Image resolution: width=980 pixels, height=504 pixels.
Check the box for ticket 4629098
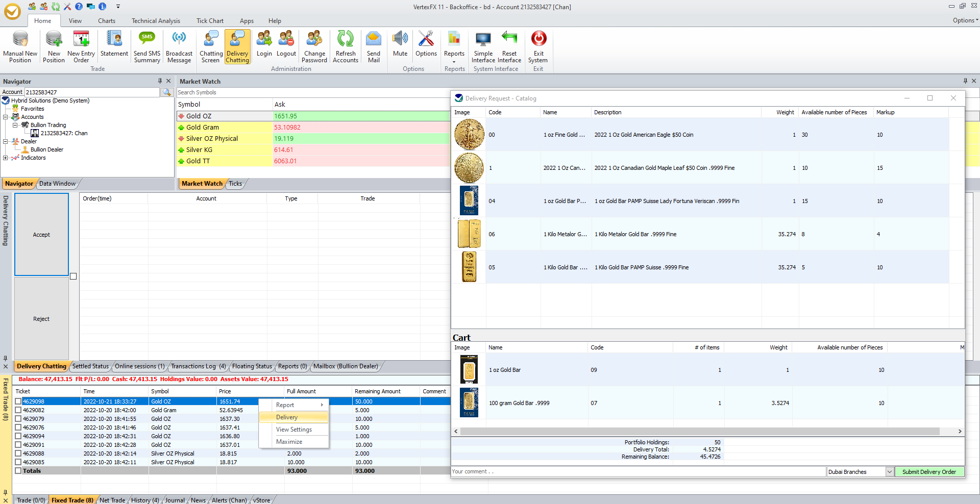coord(18,401)
